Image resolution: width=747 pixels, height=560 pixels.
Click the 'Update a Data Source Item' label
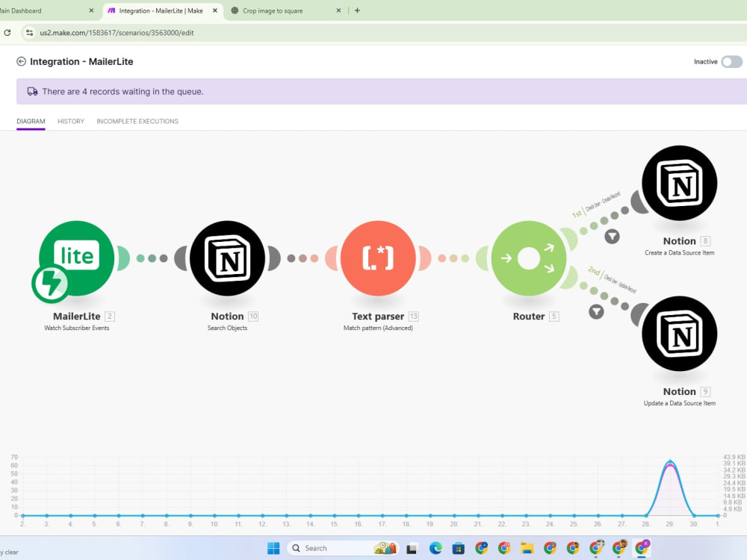tap(679, 403)
